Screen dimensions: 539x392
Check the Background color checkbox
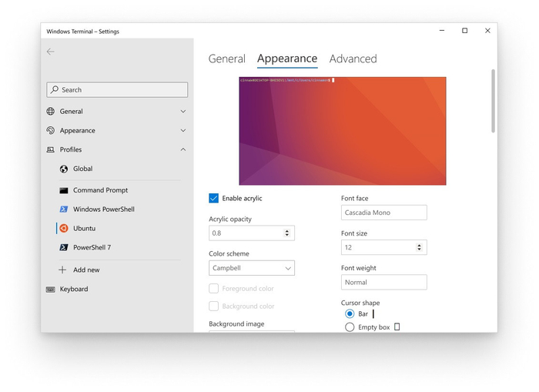[x=213, y=306]
